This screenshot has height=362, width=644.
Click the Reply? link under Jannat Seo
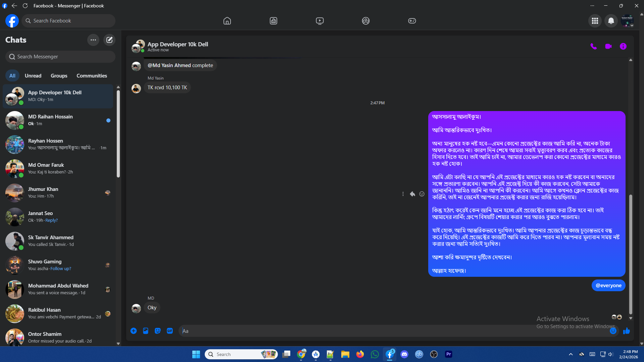[x=51, y=220]
